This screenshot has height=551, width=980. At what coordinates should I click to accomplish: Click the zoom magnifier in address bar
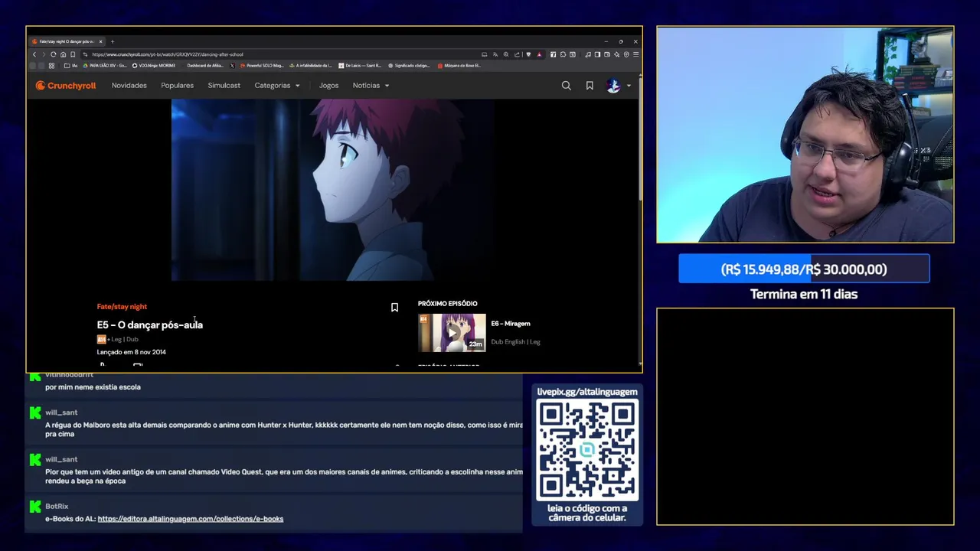coord(506,54)
